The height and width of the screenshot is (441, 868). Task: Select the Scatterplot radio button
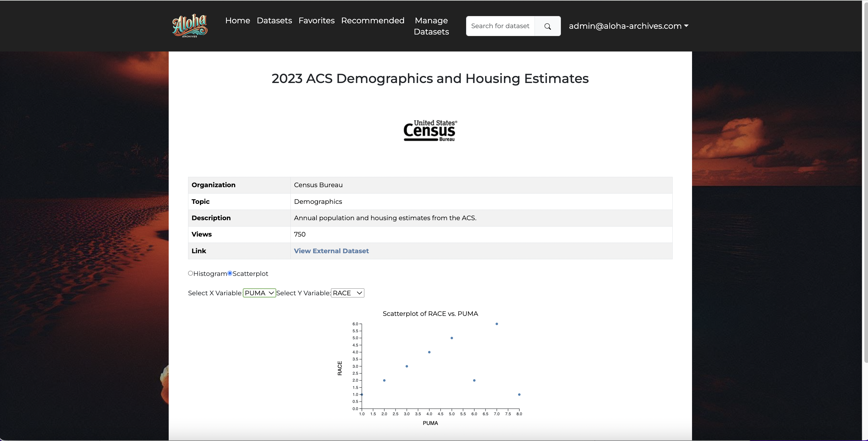(230, 273)
